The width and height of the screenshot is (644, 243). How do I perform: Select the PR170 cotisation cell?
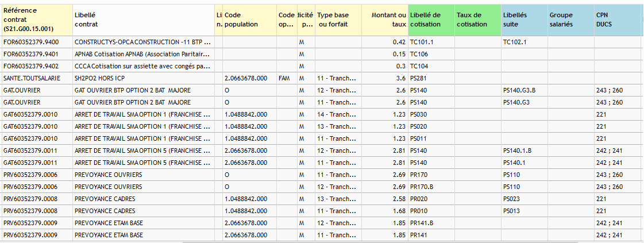(431, 175)
